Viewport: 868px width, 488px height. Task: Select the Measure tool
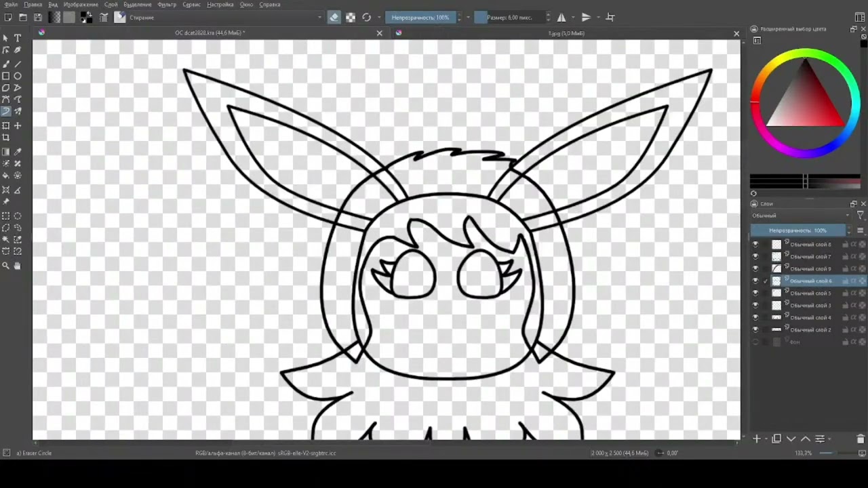[18, 190]
